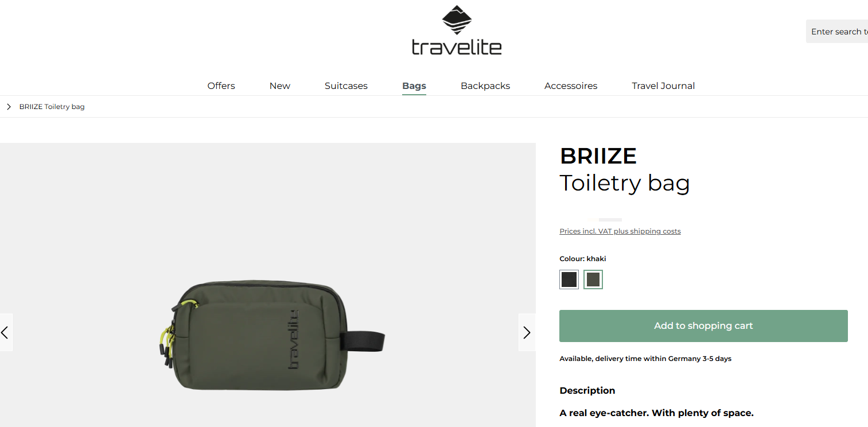This screenshot has height=427, width=868.
Task: Open the Backpacks category
Action: (485, 86)
